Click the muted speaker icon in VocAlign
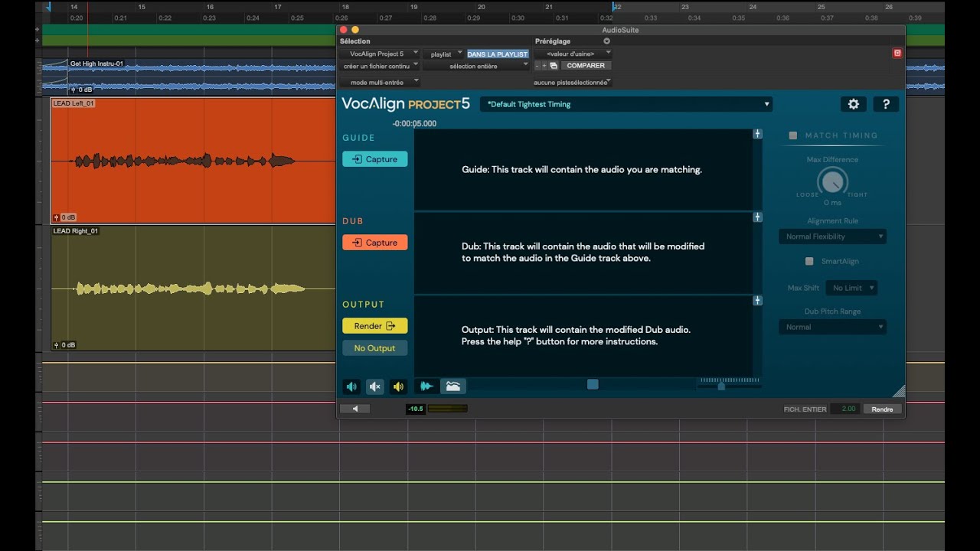 [375, 386]
